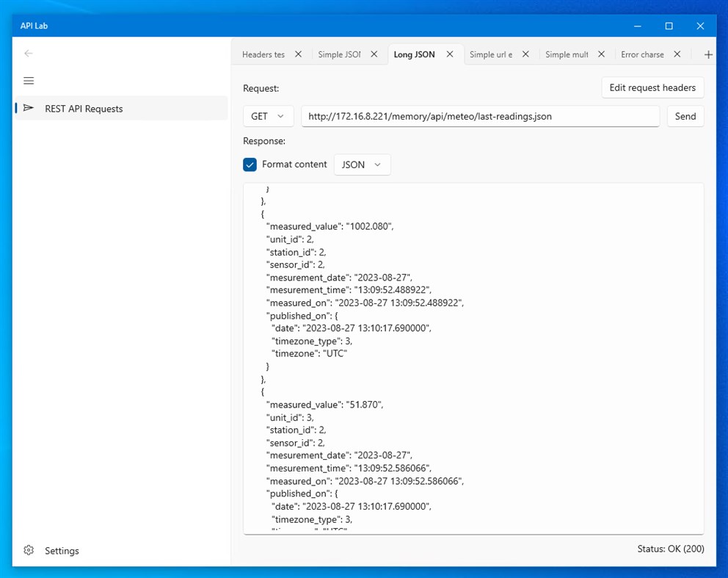Viewport: 728px width, 578px height.
Task: Open Settings via the gear icon
Action: tap(29, 550)
